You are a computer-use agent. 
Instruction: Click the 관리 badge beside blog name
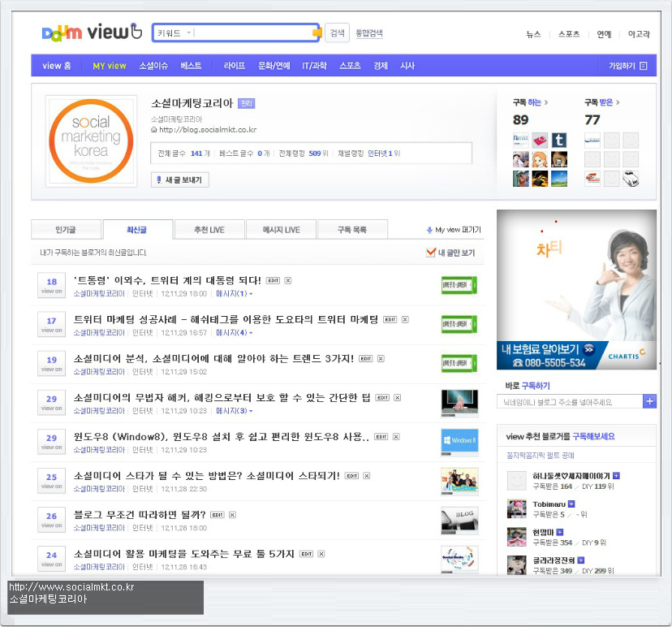pyautogui.click(x=247, y=103)
